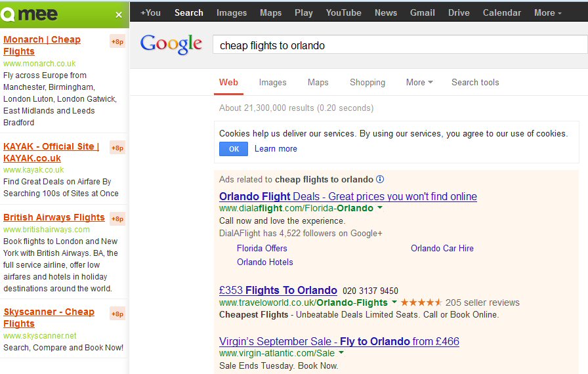Click the www.dialaflight.com/Florida-Orlando URL

pos(296,209)
